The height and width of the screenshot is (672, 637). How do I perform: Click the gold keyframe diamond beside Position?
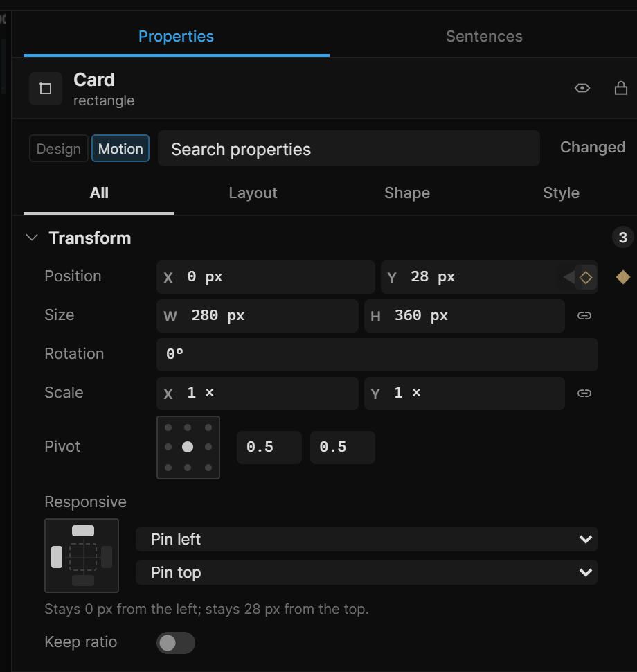[623, 277]
